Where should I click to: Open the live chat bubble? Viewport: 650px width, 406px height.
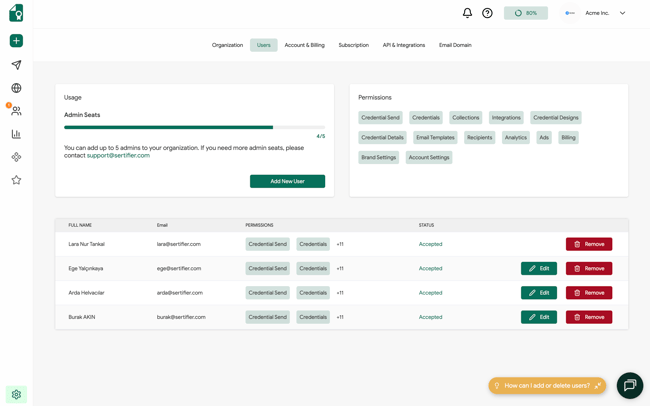(x=629, y=385)
